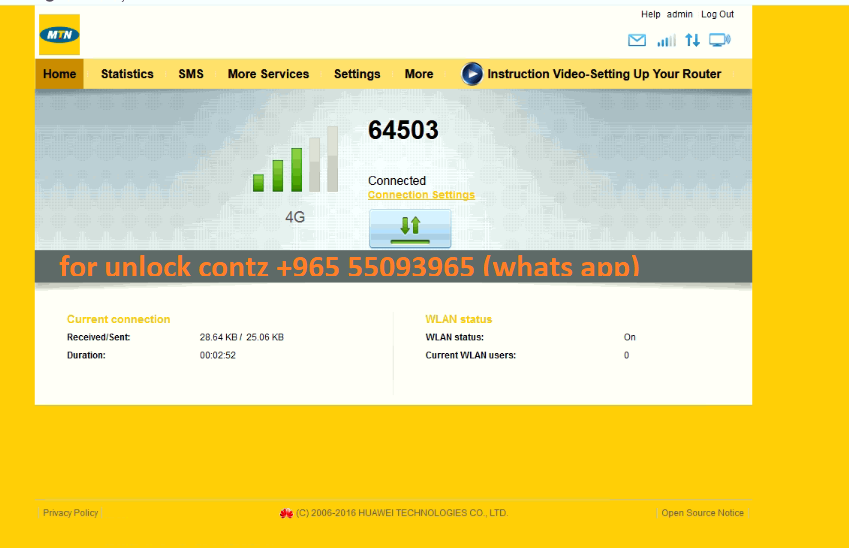This screenshot has width=849, height=548.
Task: Click the duration value 00:02:52
Action: (218, 355)
